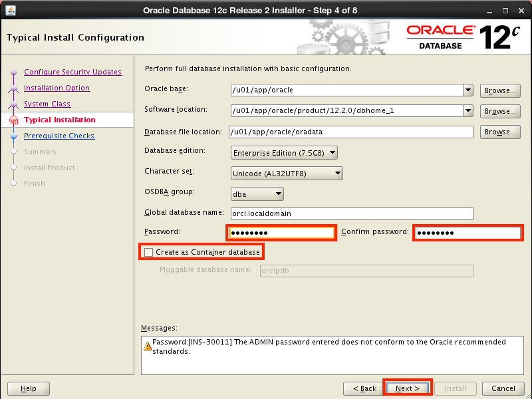Click the Software location path field
Screen dimensions: 532x399
[x=346, y=110]
